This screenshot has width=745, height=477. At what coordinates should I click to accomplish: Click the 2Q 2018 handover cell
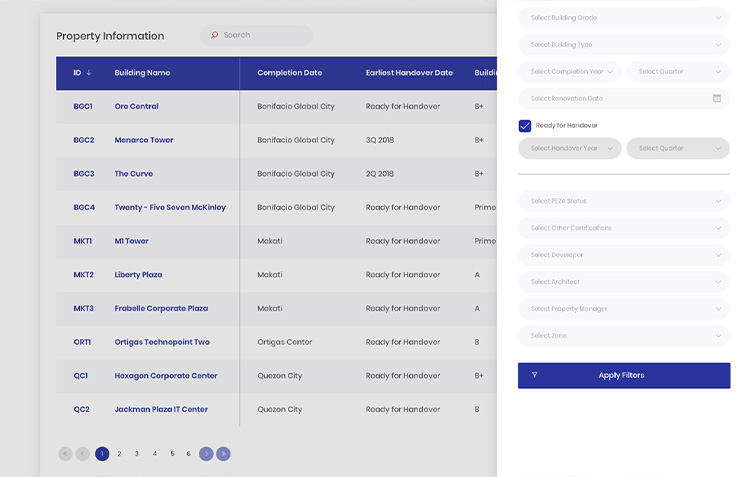380,174
